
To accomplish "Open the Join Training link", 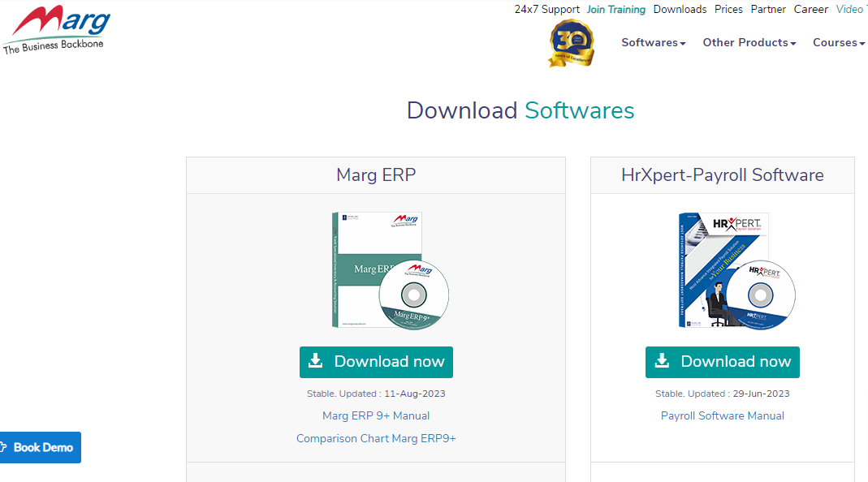I will coord(616,10).
